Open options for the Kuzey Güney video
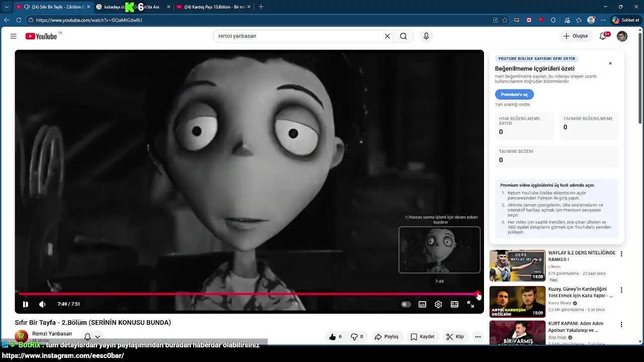Screen dimensions: 644x362 pos(621,290)
